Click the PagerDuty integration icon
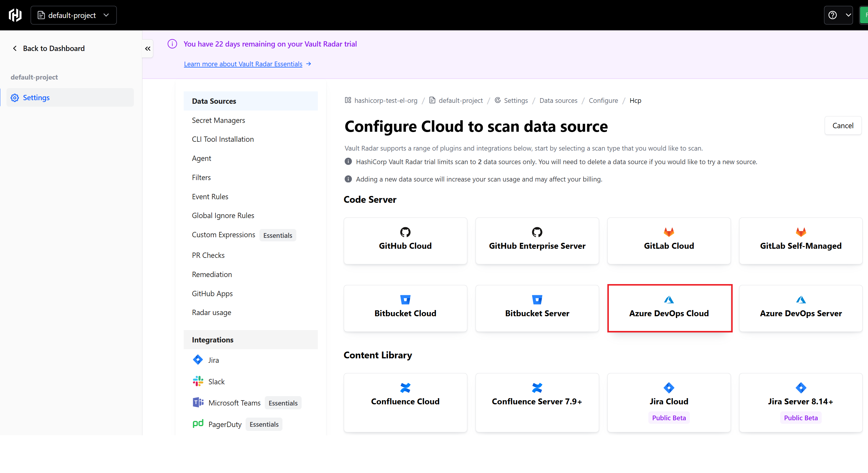 198,424
